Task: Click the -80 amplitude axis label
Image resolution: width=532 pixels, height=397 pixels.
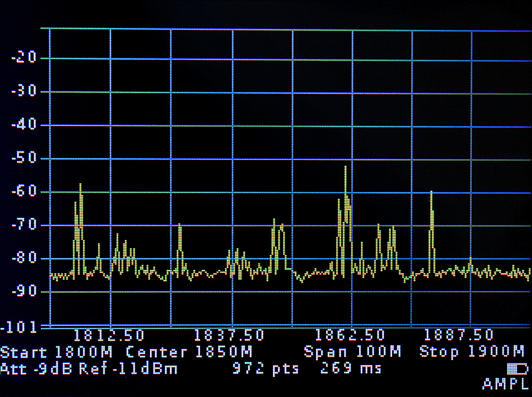Action: pos(23,258)
